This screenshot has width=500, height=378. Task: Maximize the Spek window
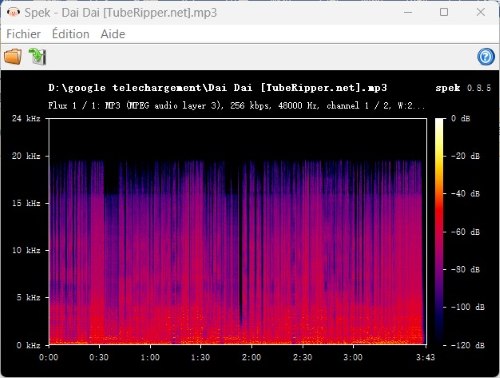pyautogui.click(x=444, y=13)
